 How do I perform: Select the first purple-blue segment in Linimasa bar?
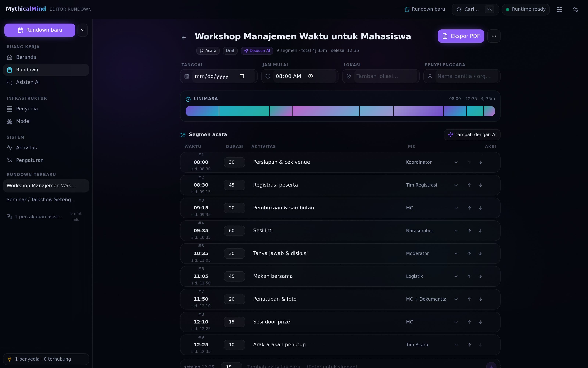tap(202, 111)
